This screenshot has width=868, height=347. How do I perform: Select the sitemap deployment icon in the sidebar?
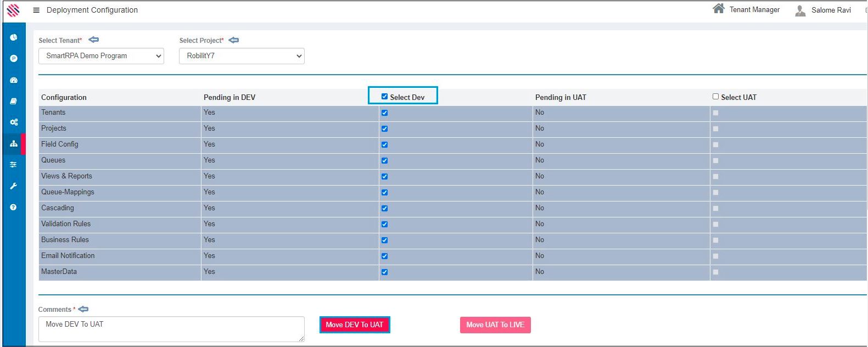click(14, 144)
